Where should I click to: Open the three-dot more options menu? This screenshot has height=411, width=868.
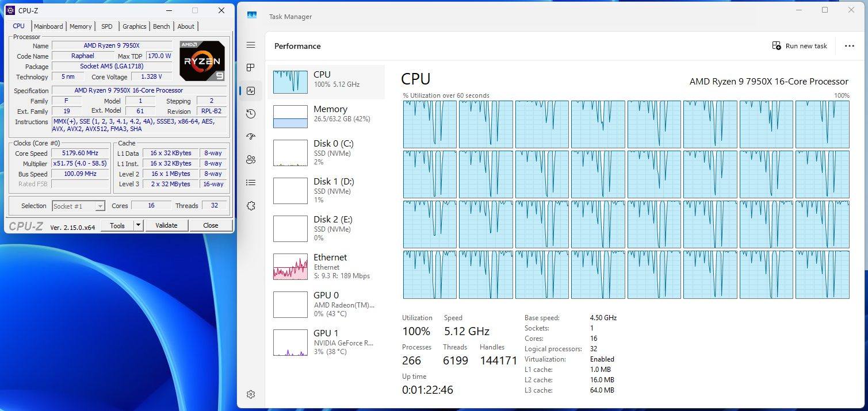(849, 46)
